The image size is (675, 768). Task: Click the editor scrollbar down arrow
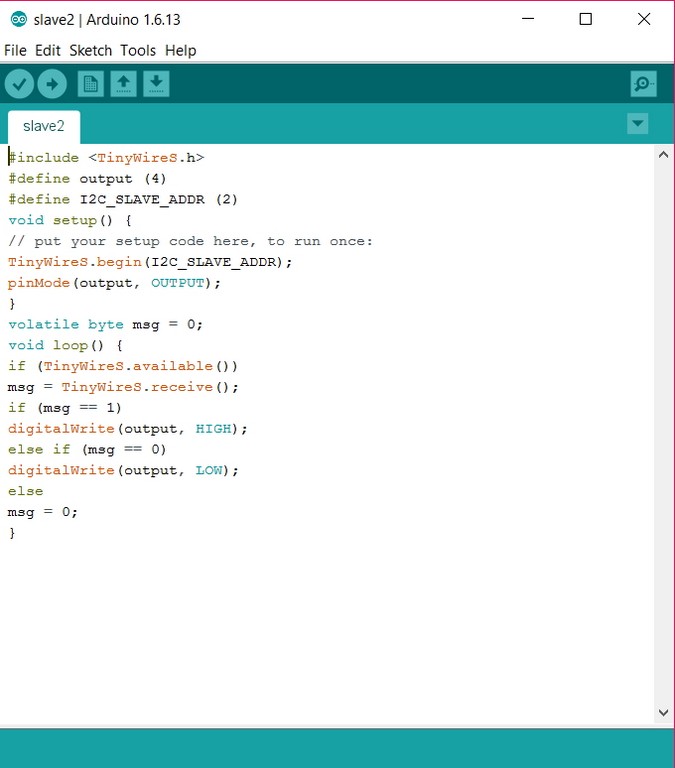click(663, 713)
